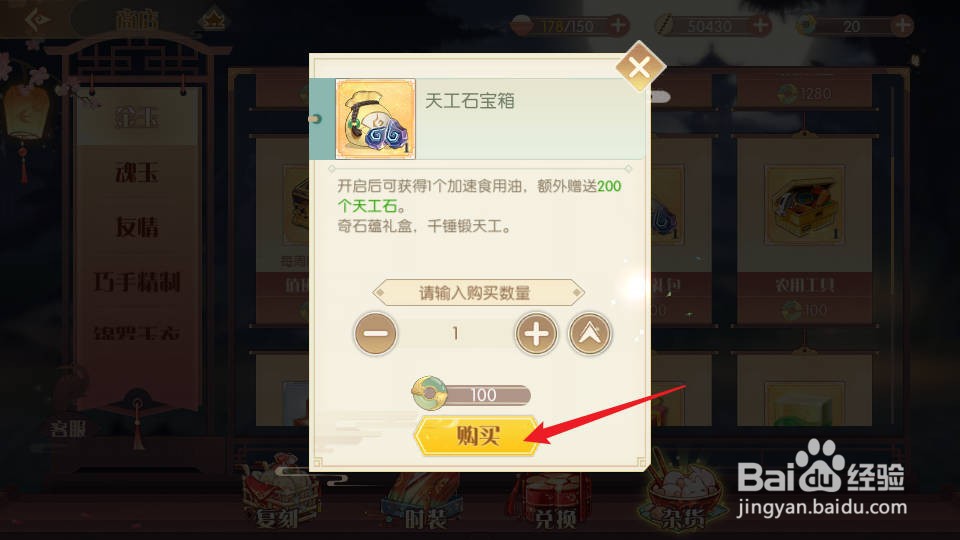Tap the 天工石宝箱 item icon
The width and height of the screenshot is (960, 540).
375,119
